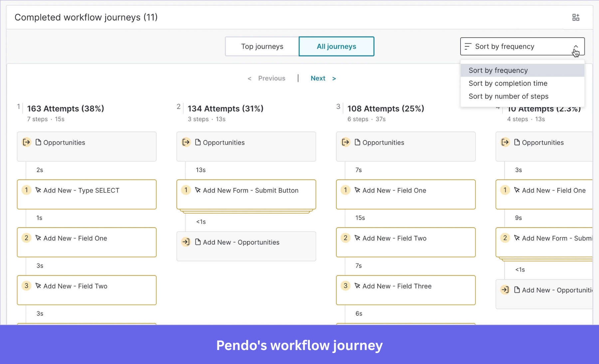Click step badge 3 on Add New - Field Three
Screen dimensions: 599x364
point(345,286)
